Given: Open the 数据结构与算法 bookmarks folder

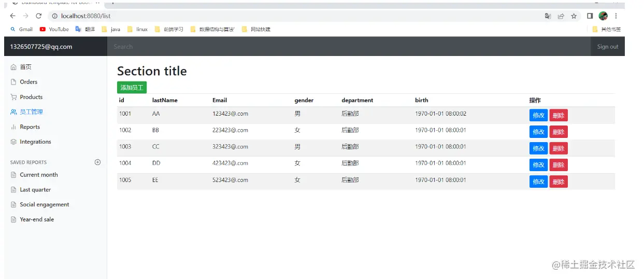Looking at the screenshot, I should click(212, 30).
